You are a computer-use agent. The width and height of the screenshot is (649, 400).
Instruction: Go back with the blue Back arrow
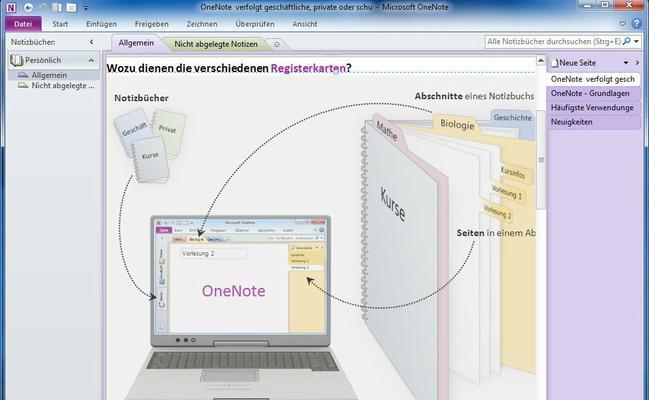coord(28,7)
